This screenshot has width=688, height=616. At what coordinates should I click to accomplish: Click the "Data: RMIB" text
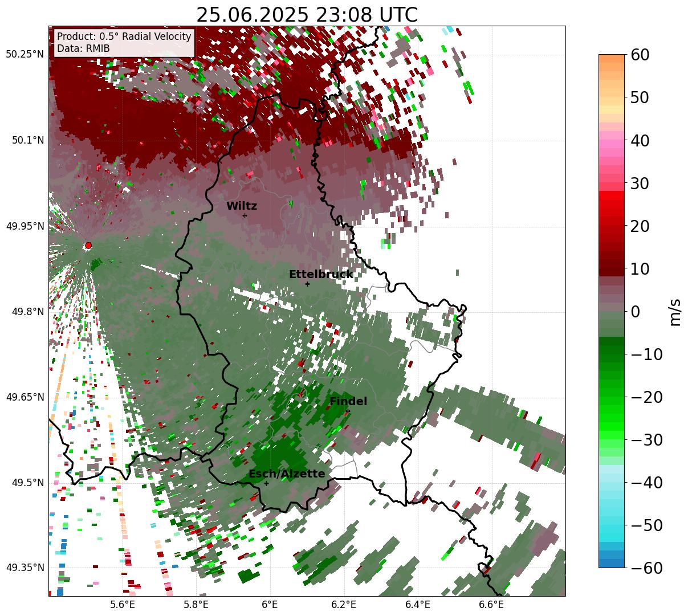[83, 49]
